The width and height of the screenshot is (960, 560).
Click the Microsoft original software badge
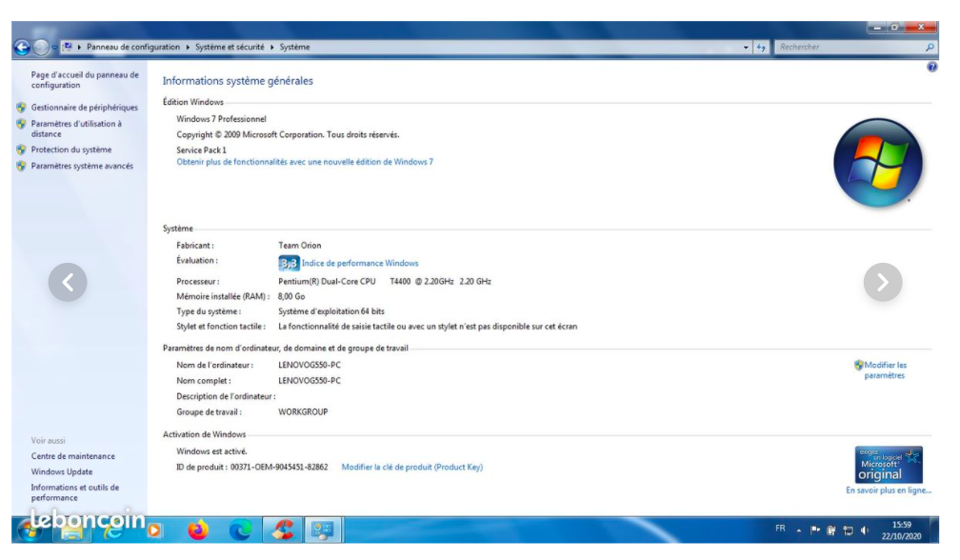tap(889, 465)
